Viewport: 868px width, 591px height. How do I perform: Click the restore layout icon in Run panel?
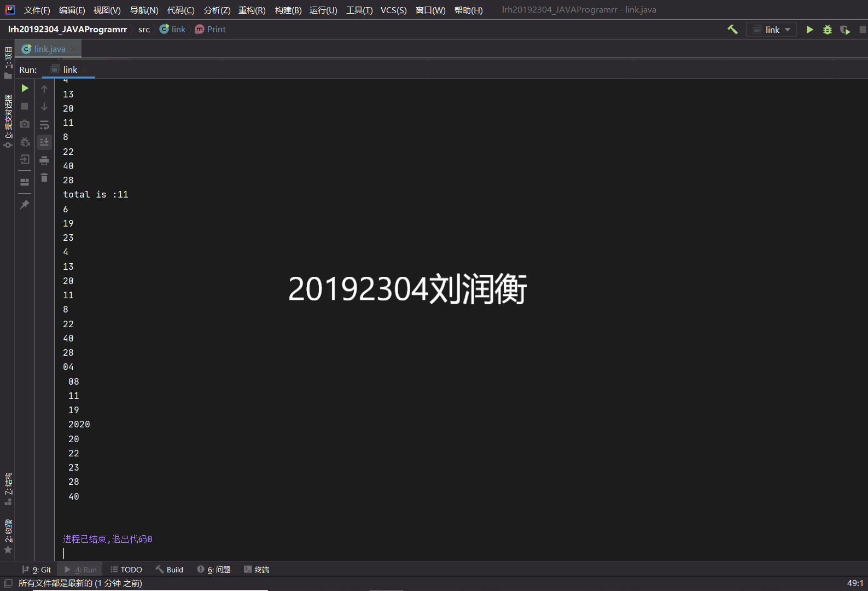(x=25, y=182)
